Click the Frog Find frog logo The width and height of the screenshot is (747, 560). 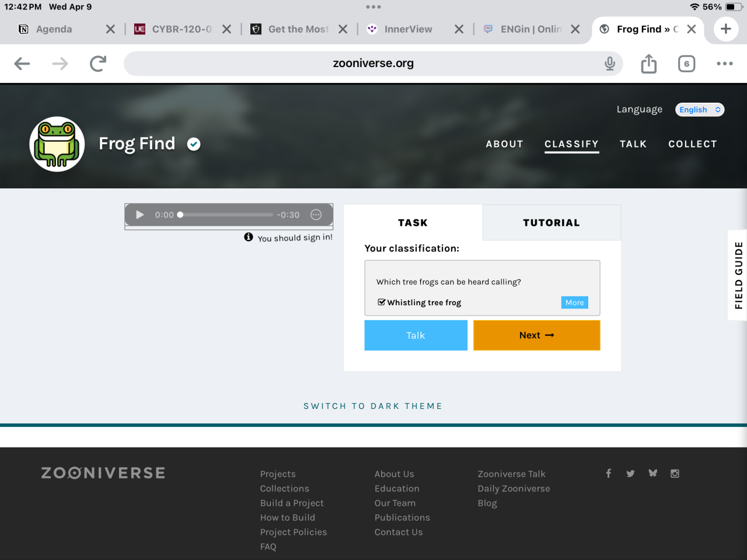(57, 144)
